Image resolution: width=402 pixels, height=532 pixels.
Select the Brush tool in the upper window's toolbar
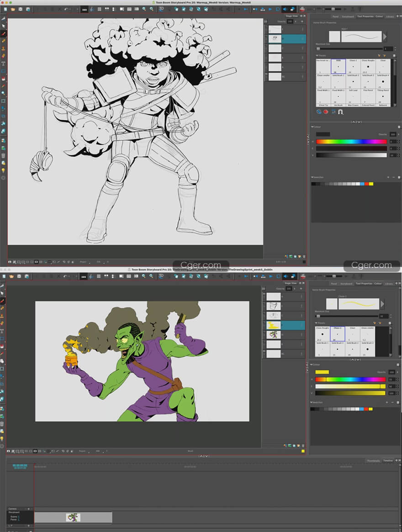pos(3,33)
